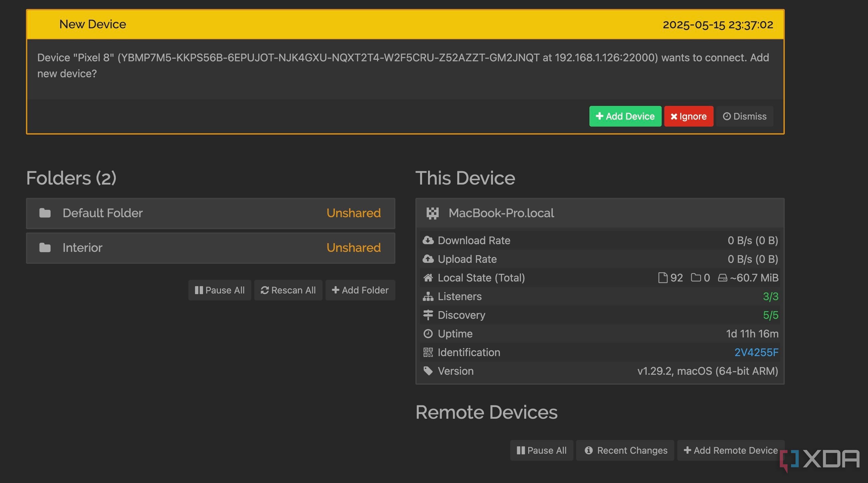Click the pause icon on folders Pause All
This screenshot has height=483, width=868.
click(x=199, y=290)
